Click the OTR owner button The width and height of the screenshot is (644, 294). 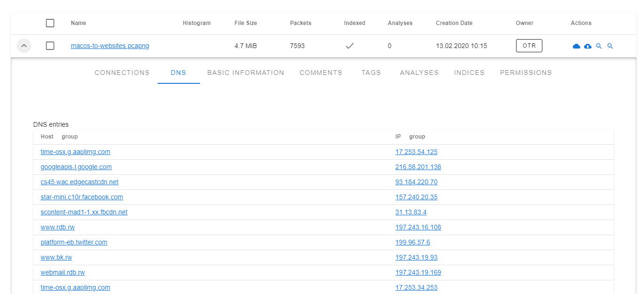tap(529, 46)
